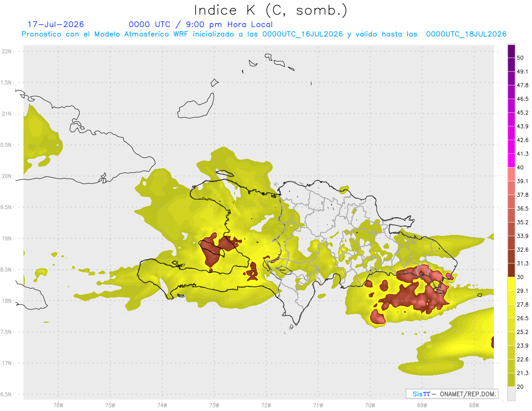Click the color bar value "29.1"
Screen dimensions: 532x411
point(522,291)
